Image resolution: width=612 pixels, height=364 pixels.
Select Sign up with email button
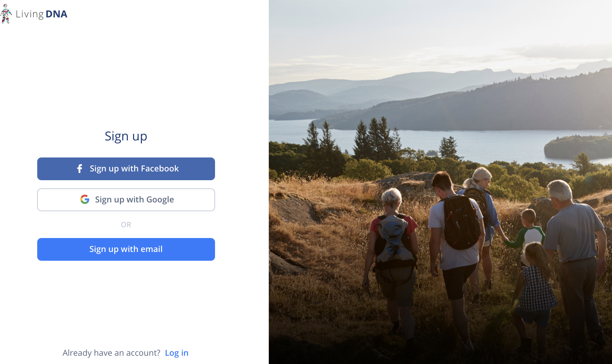pyautogui.click(x=126, y=249)
